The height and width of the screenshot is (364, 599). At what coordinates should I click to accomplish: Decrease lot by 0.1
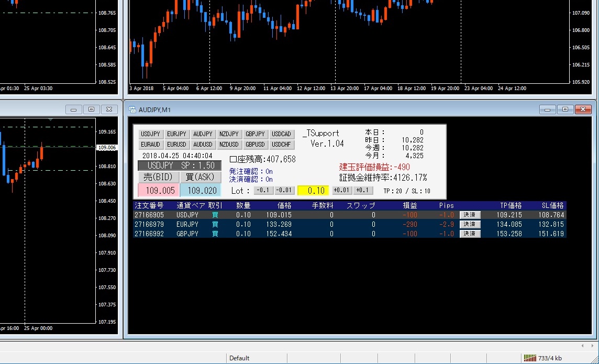(x=263, y=190)
